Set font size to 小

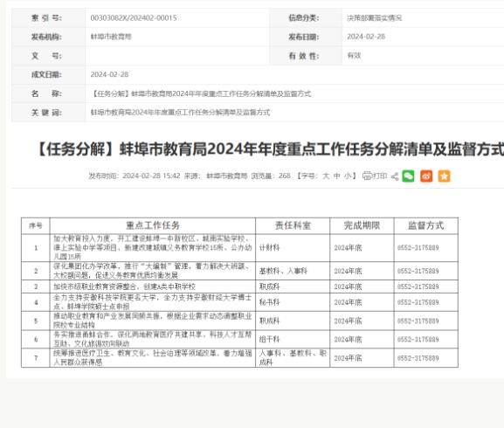tap(348, 176)
